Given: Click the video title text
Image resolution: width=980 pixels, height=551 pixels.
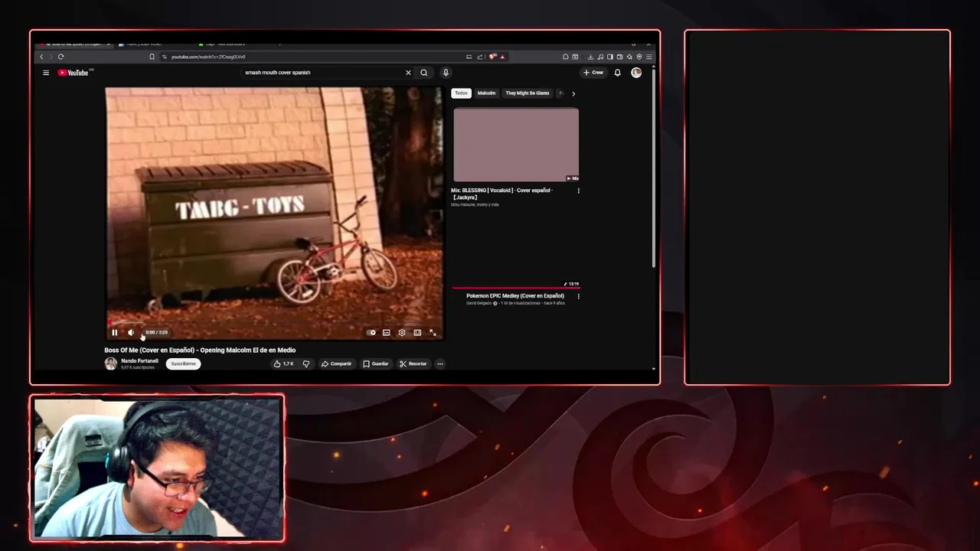Looking at the screenshot, I should 200,350.
